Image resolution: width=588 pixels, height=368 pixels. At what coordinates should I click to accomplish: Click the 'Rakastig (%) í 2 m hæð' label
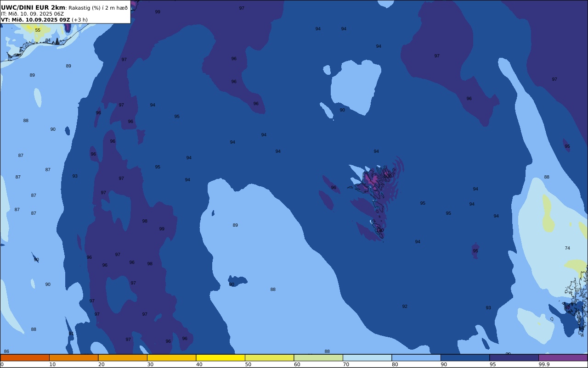[x=98, y=8]
